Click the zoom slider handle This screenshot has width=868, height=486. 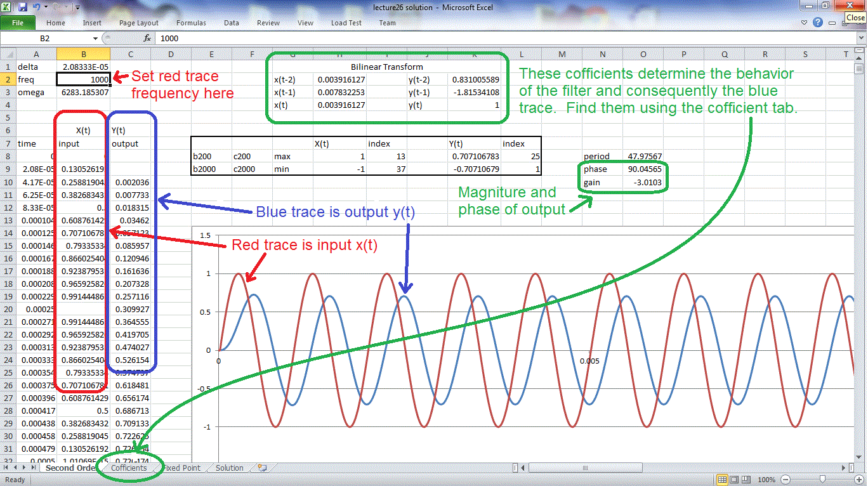pyautogui.click(x=822, y=480)
